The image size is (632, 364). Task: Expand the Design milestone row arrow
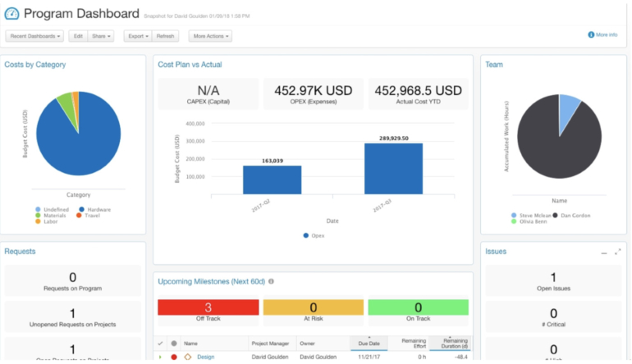[x=160, y=357]
